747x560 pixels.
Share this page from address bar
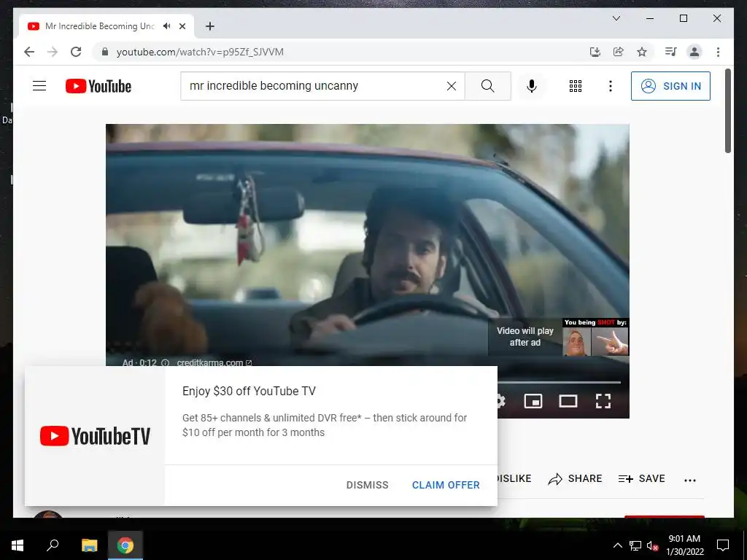pyautogui.click(x=619, y=52)
